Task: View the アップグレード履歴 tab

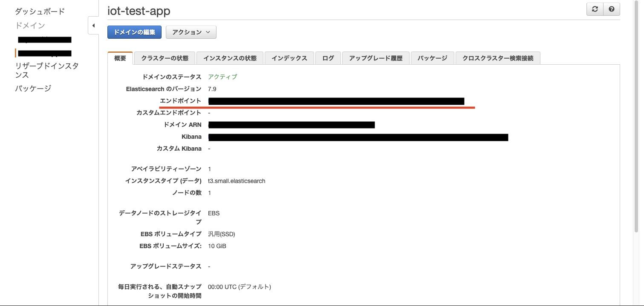Action: pyautogui.click(x=376, y=58)
